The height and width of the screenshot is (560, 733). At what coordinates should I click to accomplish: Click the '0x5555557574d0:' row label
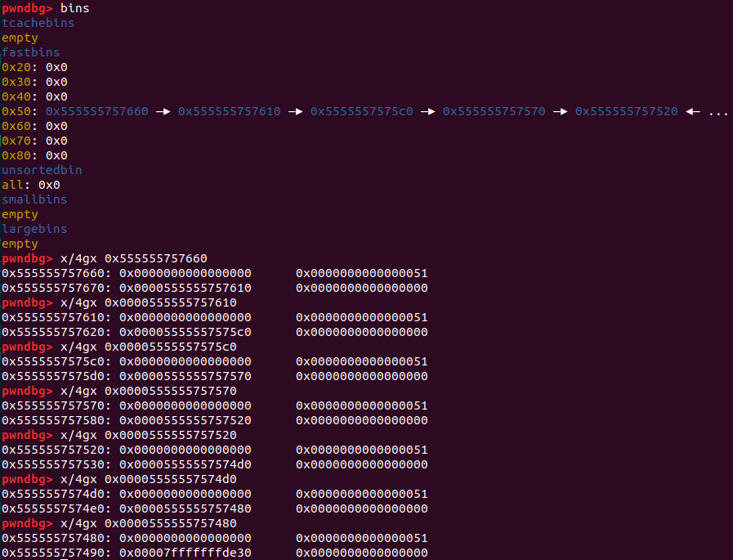pyautogui.click(x=56, y=494)
